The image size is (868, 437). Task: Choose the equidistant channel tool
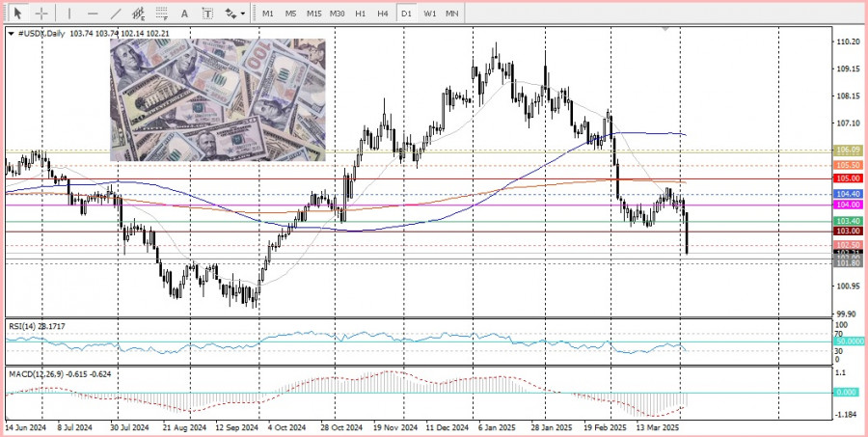[139, 14]
